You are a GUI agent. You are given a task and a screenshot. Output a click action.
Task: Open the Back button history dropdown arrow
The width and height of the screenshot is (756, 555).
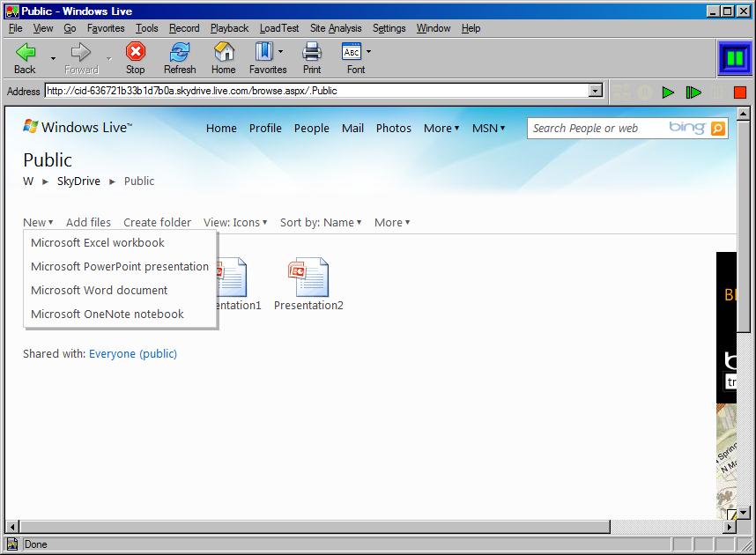53,58
